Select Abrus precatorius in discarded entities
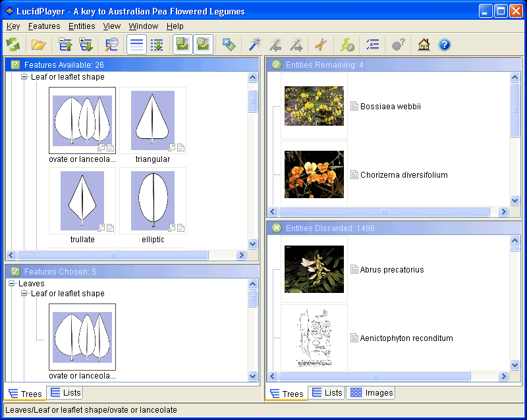527x420 pixels. coord(391,270)
